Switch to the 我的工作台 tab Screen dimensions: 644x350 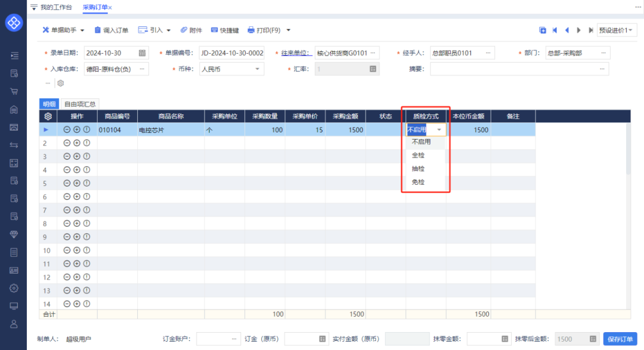pyautogui.click(x=56, y=7)
